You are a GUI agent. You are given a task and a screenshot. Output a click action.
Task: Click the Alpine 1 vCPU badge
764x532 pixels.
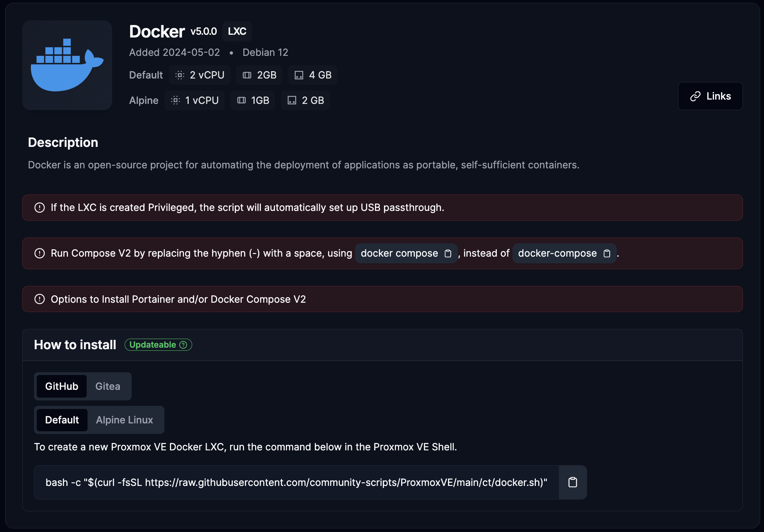195,100
